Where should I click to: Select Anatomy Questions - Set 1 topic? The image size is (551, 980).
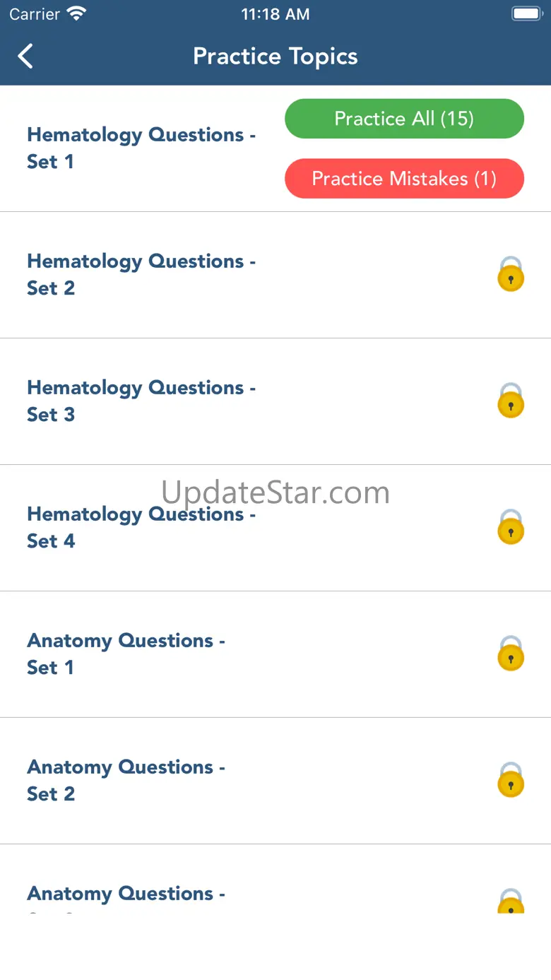[x=126, y=654]
